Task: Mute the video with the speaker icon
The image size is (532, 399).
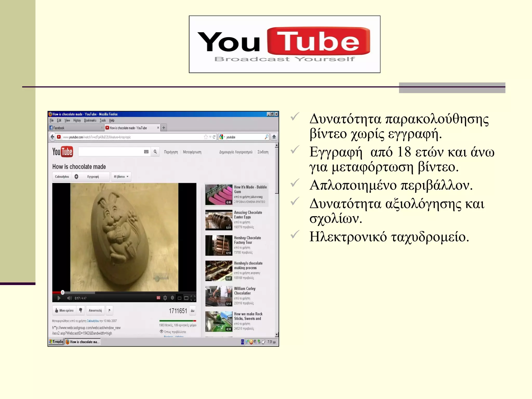Action: (x=69, y=298)
